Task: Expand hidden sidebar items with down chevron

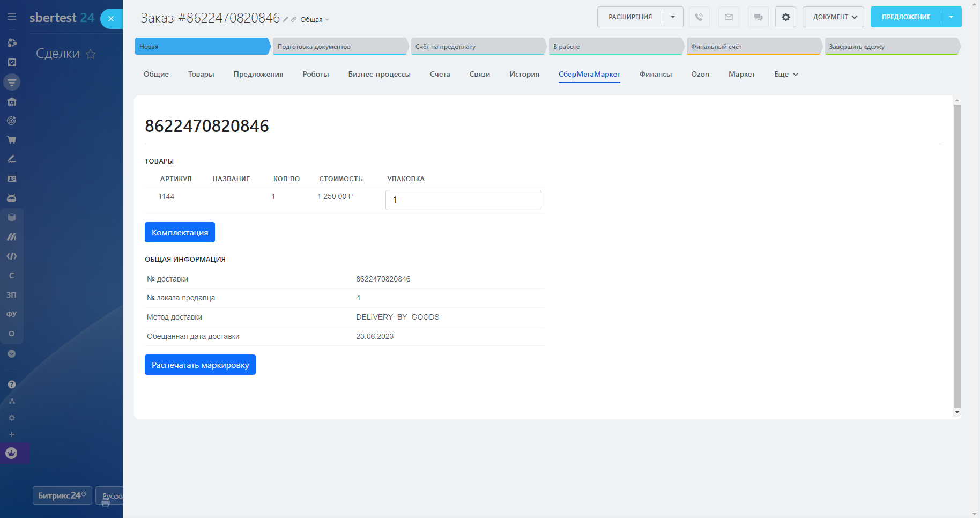Action: point(11,354)
